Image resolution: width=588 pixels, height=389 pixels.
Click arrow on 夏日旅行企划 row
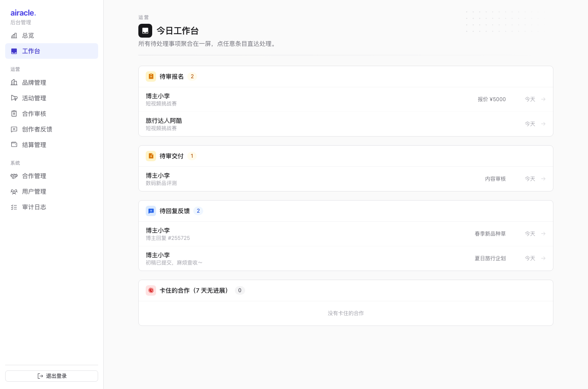543,258
